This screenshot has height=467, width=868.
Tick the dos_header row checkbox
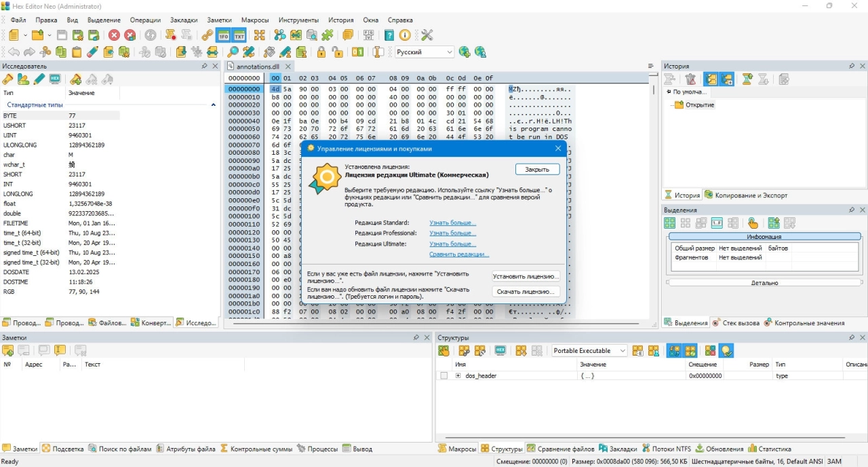444,376
